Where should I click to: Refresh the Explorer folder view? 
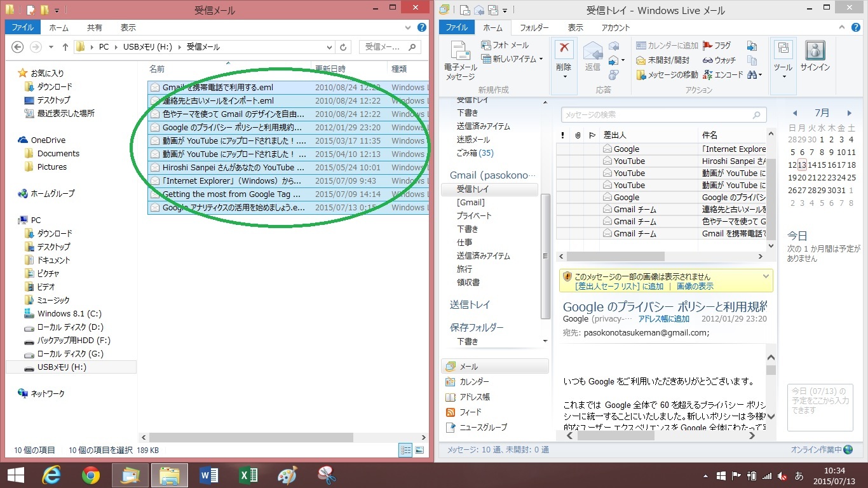(x=343, y=47)
